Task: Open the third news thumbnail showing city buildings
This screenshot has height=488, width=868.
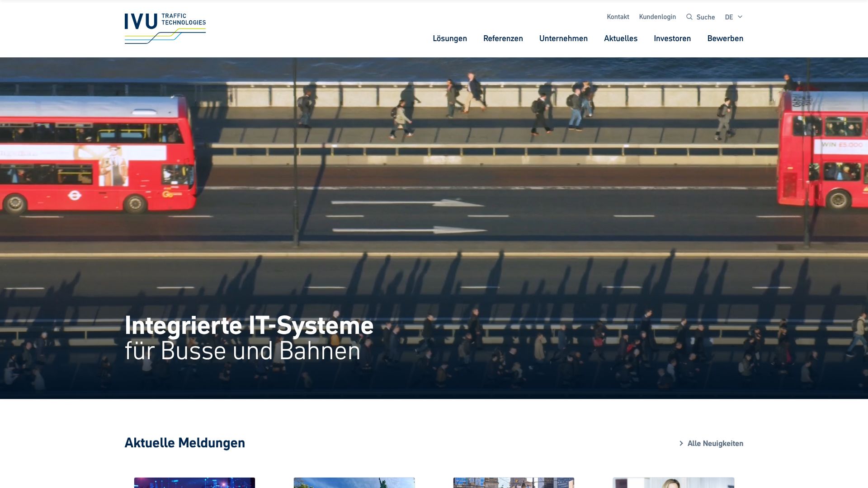Action: pos(514,483)
